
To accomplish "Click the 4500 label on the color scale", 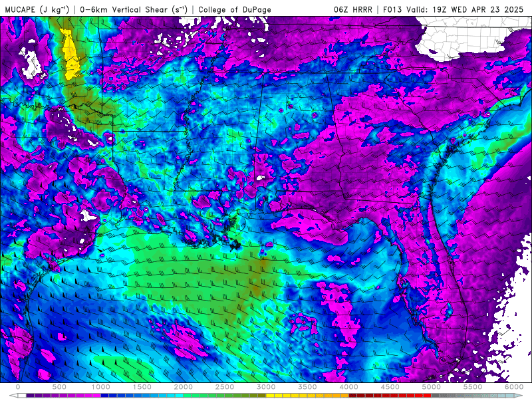I will click(x=390, y=387).
